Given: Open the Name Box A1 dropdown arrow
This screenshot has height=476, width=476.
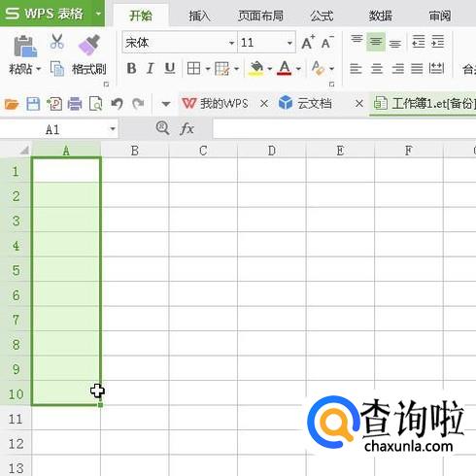Looking at the screenshot, I should click(x=113, y=129).
